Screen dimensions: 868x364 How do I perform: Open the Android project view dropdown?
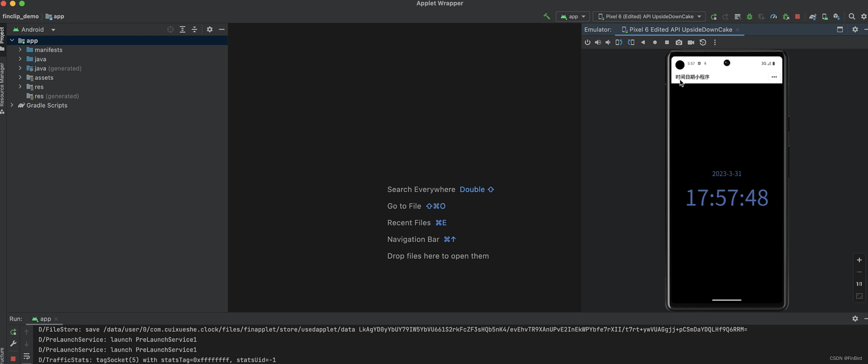tap(34, 29)
